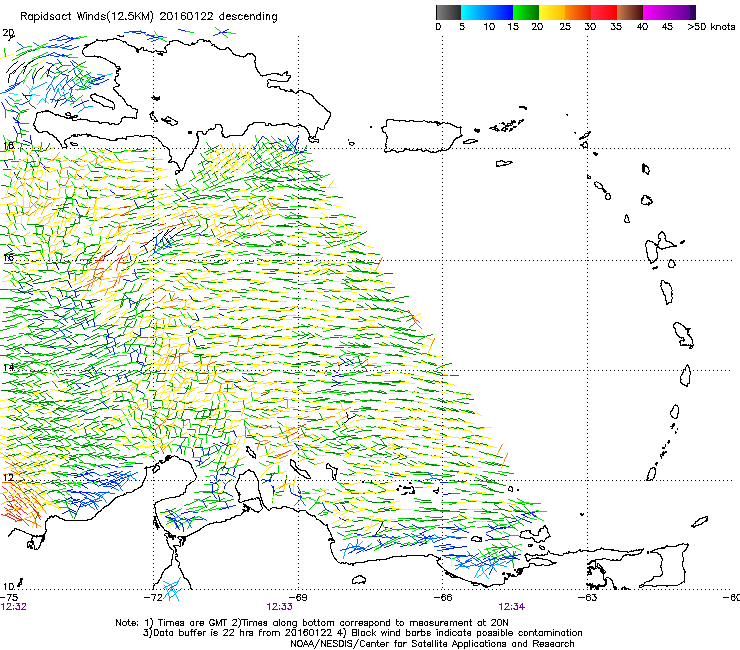
Task: Click the "35" label under the color scale
Action: [616, 27]
